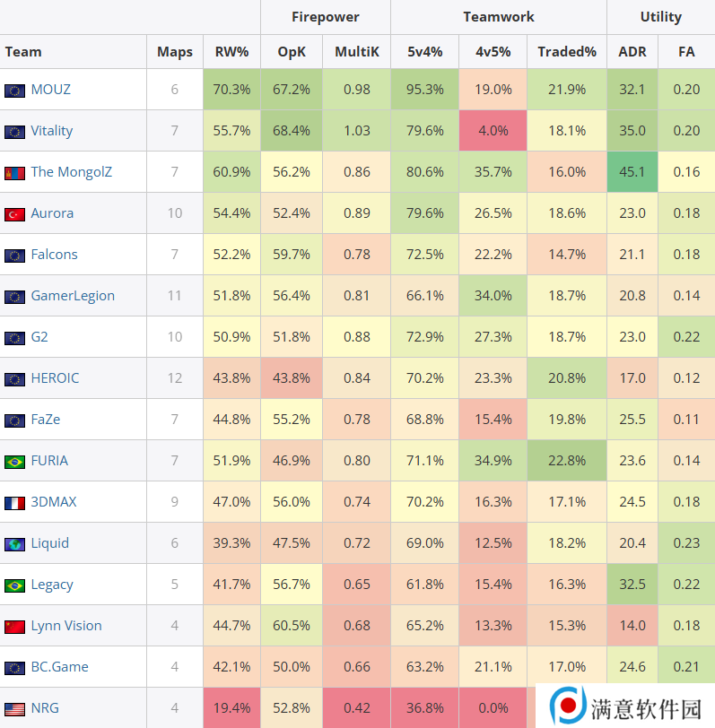
Task: Click the China flag beside Lynn Vision
Action: [14, 628]
